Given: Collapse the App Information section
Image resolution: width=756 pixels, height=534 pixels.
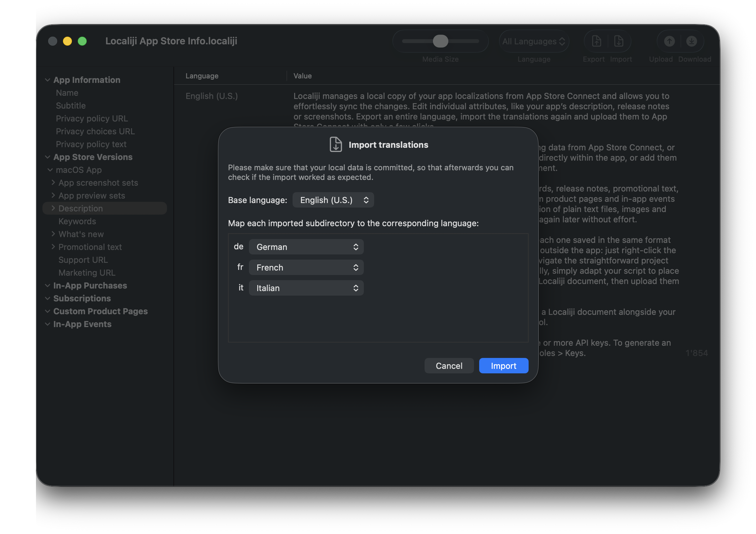Looking at the screenshot, I should [48, 80].
